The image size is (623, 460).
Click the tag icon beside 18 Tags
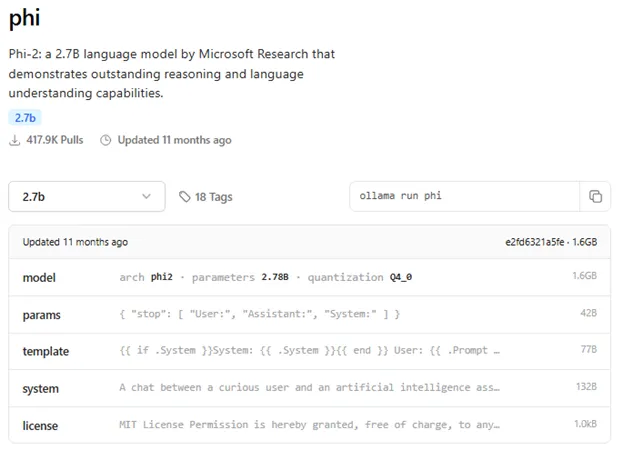(x=184, y=197)
